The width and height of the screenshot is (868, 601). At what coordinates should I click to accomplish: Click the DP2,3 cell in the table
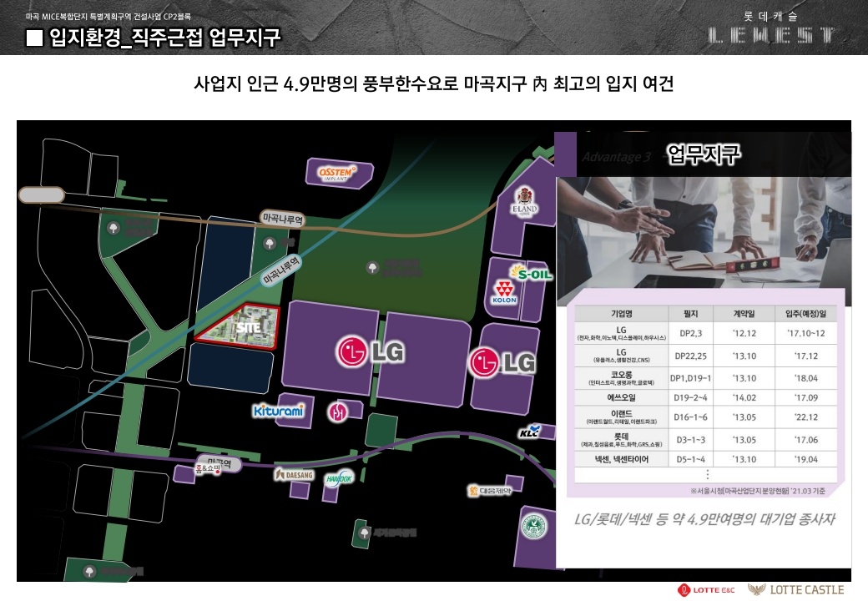coord(690,333)
